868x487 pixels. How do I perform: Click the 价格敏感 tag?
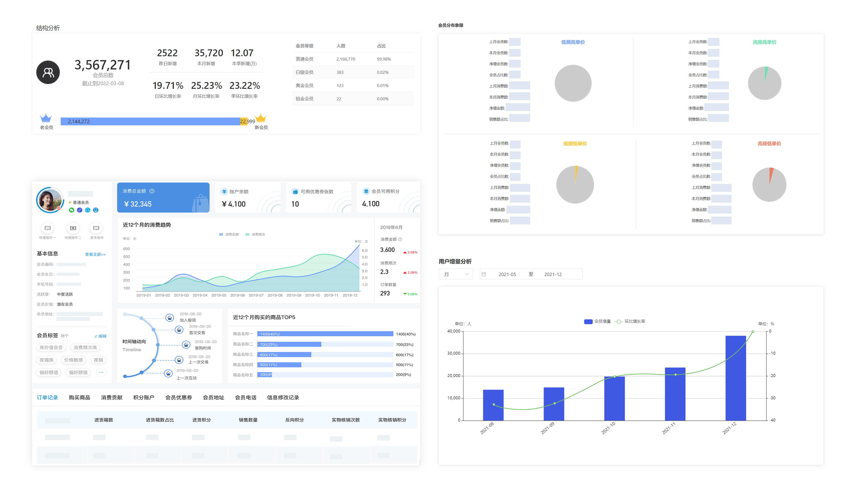pyautogui.click(x=74, y=360)
